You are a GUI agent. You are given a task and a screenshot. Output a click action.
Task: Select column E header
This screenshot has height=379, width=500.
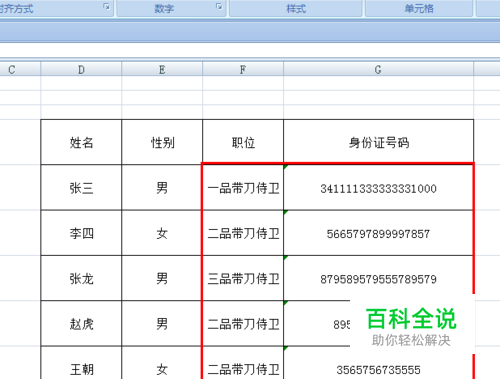coord(162,70)
